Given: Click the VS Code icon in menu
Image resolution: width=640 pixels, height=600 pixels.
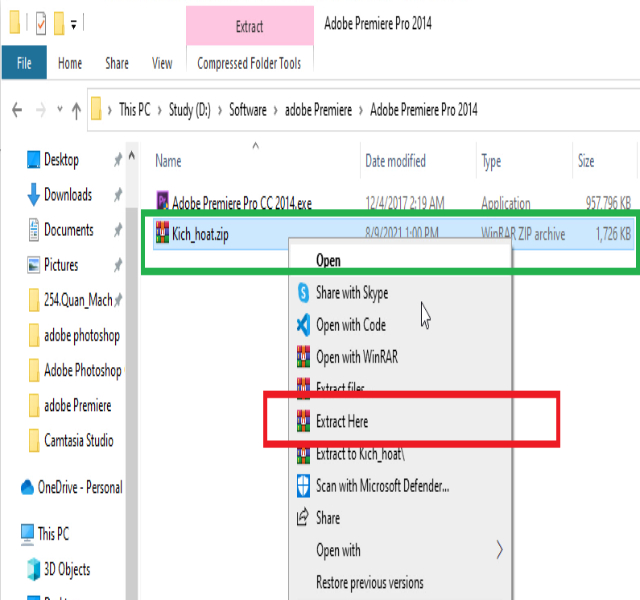Looking at the screenshot, I should [x=303, y=325].
